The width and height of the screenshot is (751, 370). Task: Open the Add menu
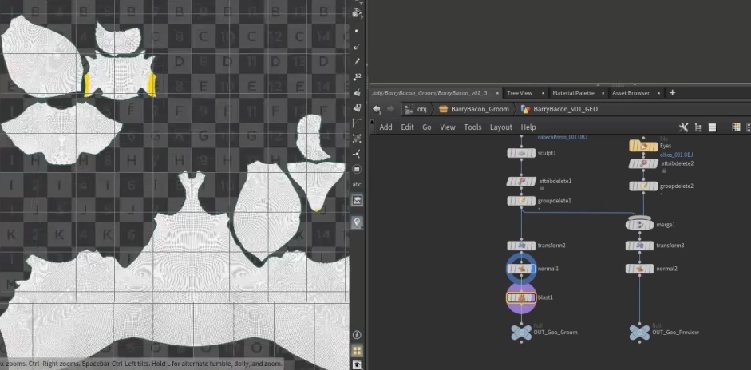(386, 127)
